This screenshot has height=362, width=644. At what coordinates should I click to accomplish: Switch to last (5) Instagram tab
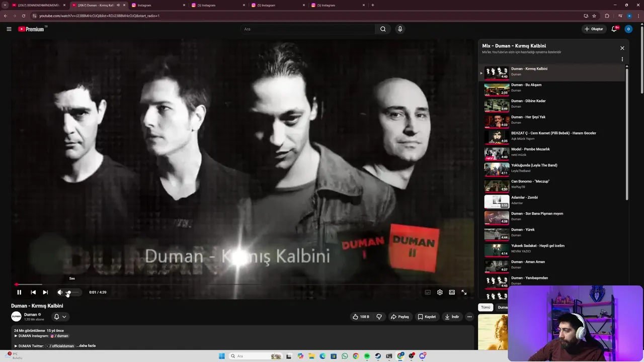pyautogui.click(x=338, y=5)
